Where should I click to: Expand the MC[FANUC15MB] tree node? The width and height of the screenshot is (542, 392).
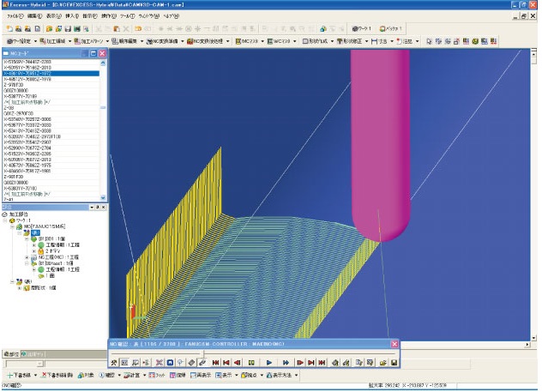(14, 225)
